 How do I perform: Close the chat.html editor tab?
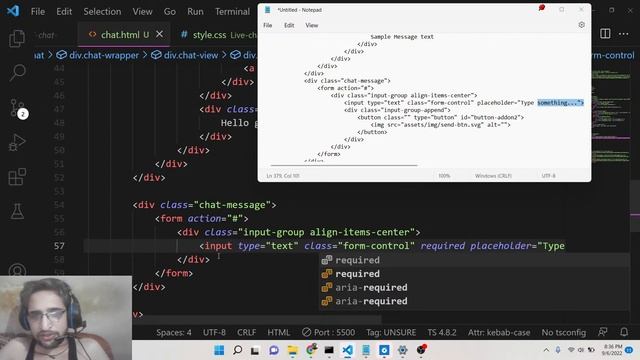160,34
